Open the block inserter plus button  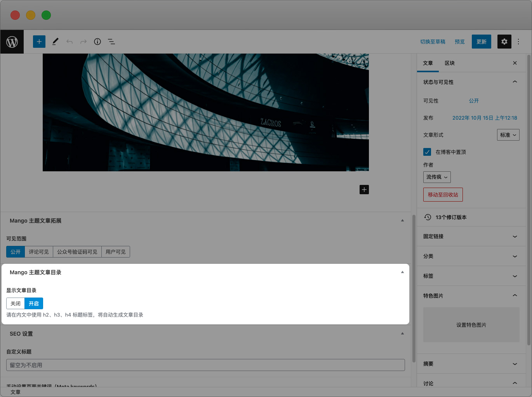(x=39, y=42)
